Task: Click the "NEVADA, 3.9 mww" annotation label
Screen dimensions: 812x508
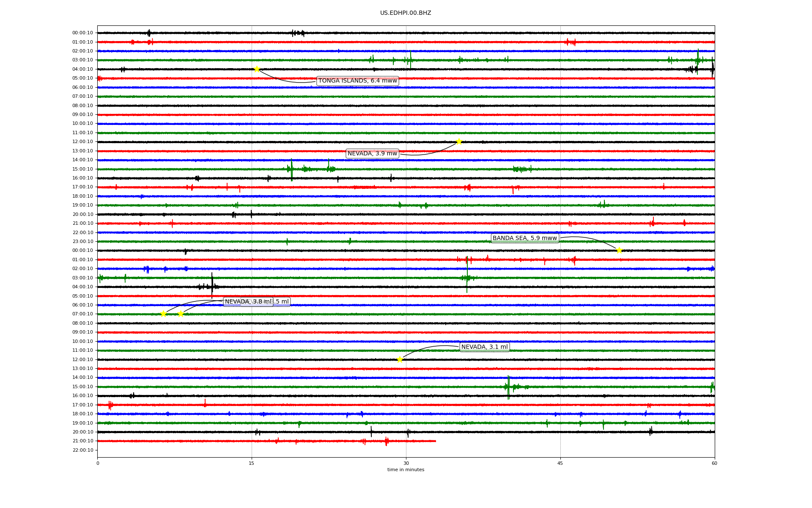Action: click(x=372, y=153)
